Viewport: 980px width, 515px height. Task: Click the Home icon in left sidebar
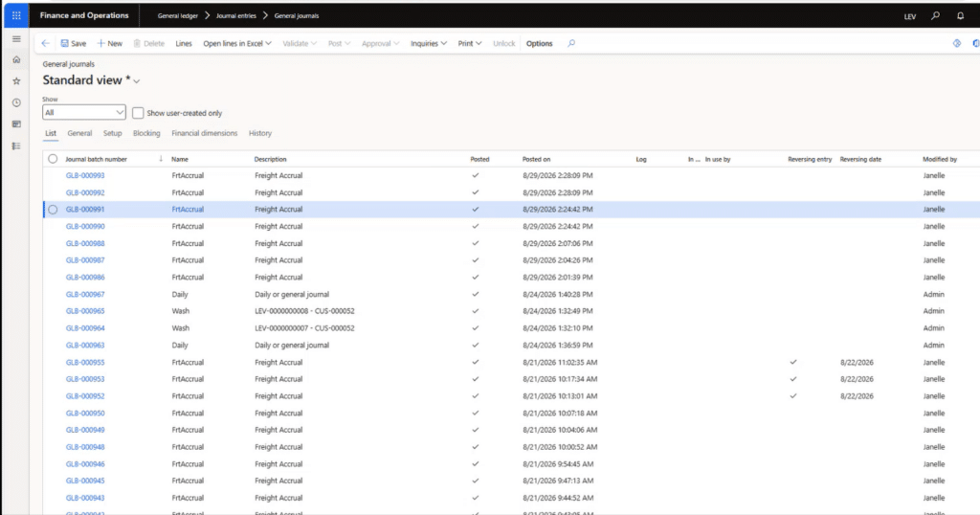pos(16,60)
